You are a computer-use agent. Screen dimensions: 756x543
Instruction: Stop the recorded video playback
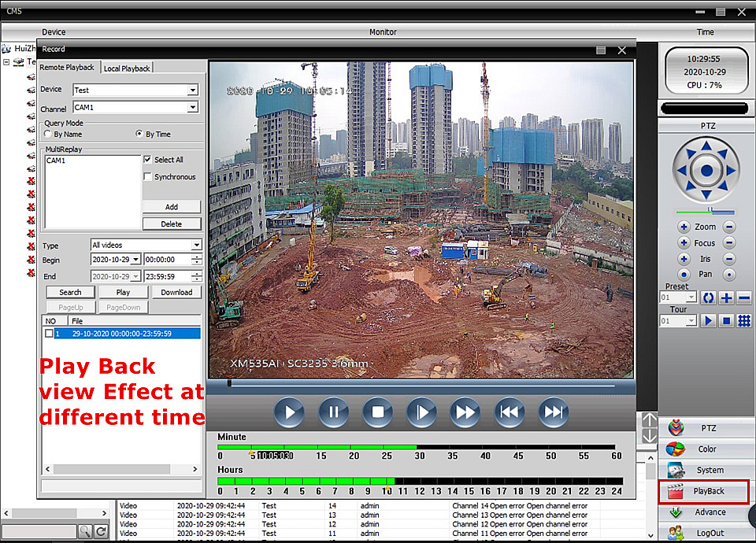tap(377, 412)
